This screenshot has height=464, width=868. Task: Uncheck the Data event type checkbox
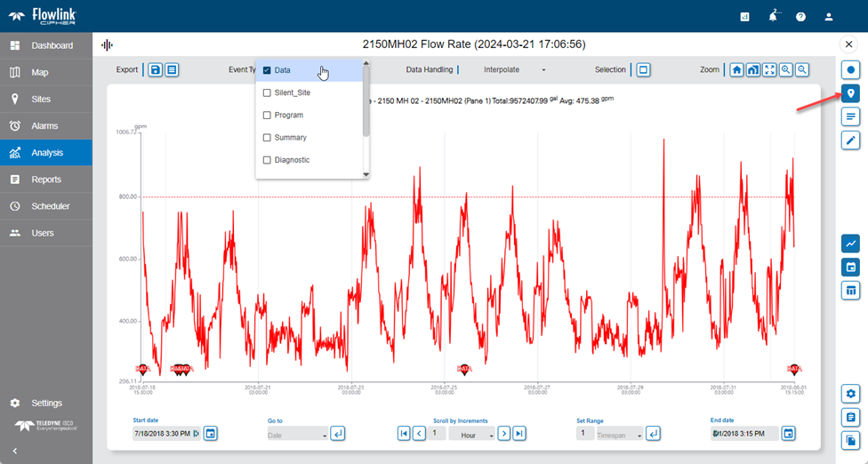coord(267,70)
